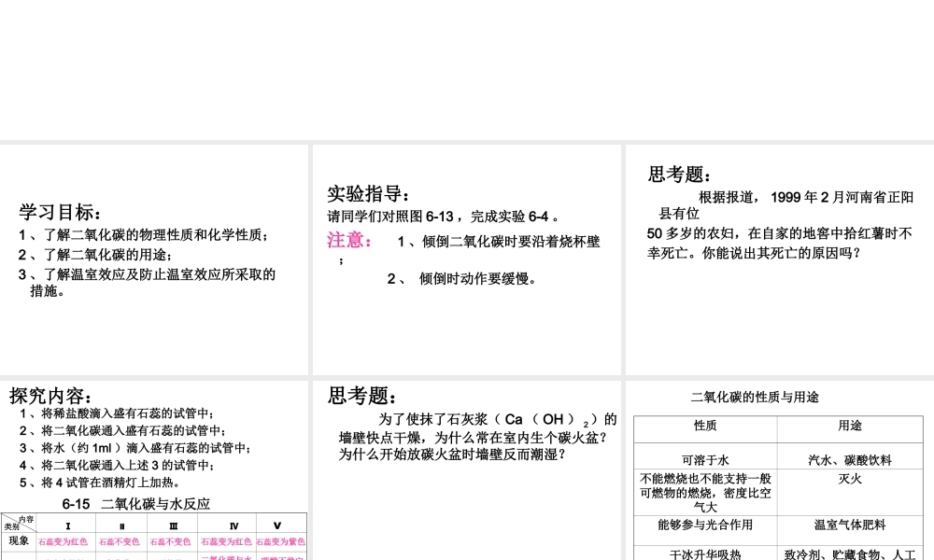Select caption 6-15 二氧化碳与水反应
This screenshot has width=934, height=560.
pyautogui.click(x=135, y=504)
